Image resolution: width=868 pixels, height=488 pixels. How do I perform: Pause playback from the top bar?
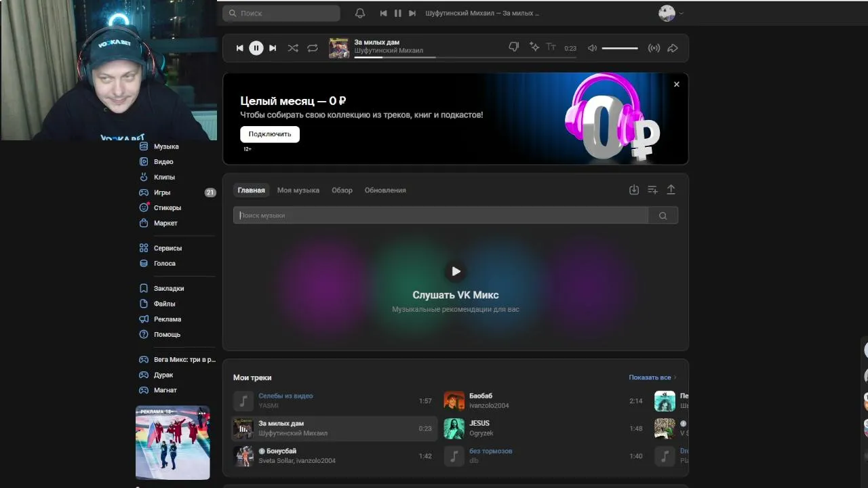click(x=397, y=13)
